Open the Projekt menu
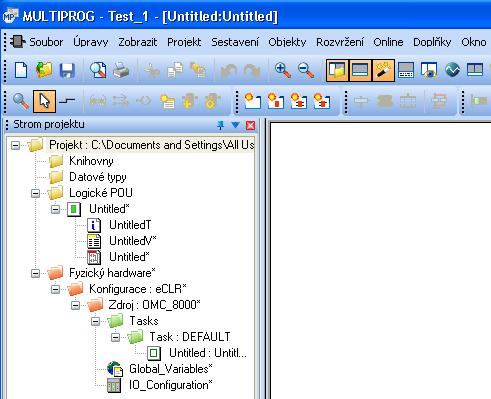The width and height of the screenshot is (491, 399). click(x=184, y=42)
